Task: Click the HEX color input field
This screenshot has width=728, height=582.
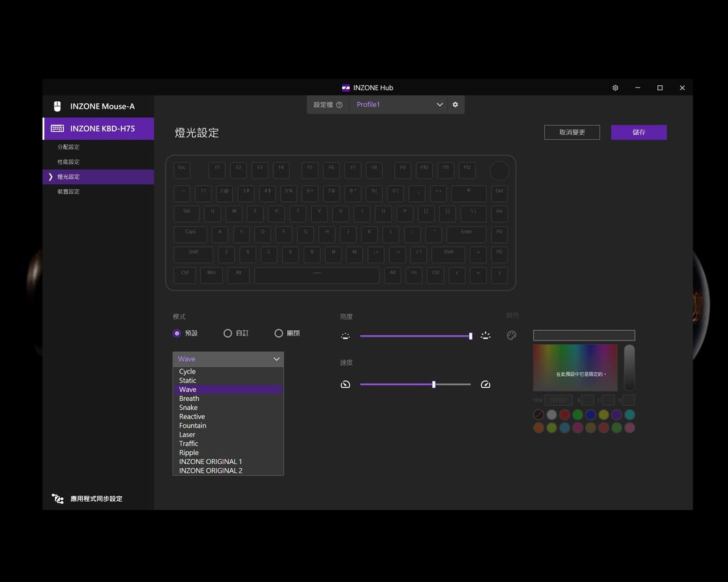Action: [x=558, y=400]
